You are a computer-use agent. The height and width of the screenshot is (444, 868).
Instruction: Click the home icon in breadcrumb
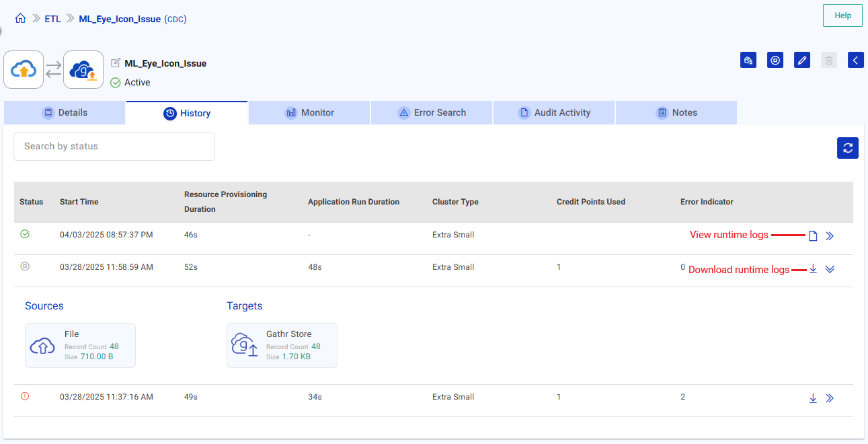click(x=20, y=19)
